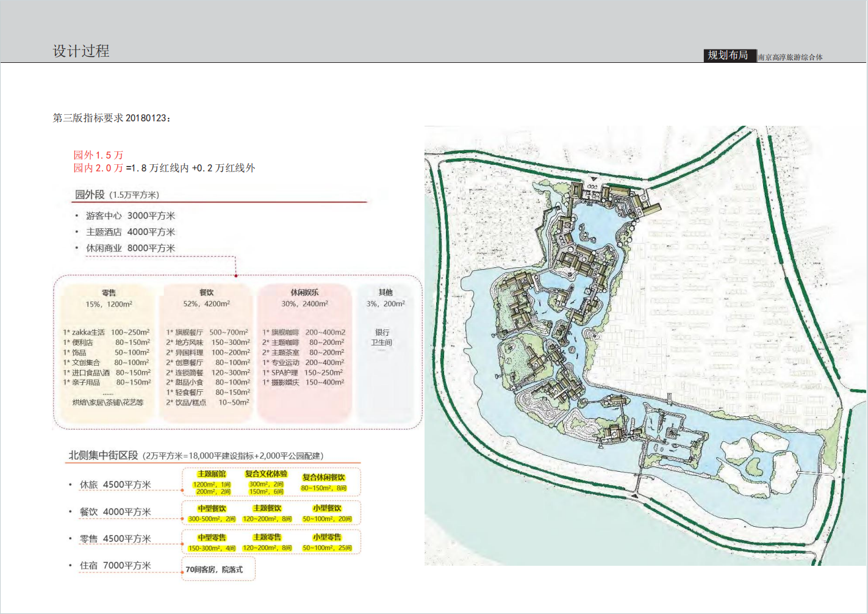Click the highlighted '主题展馆' label
This screenshot has width=868, height=614.
tap(212, 474)
